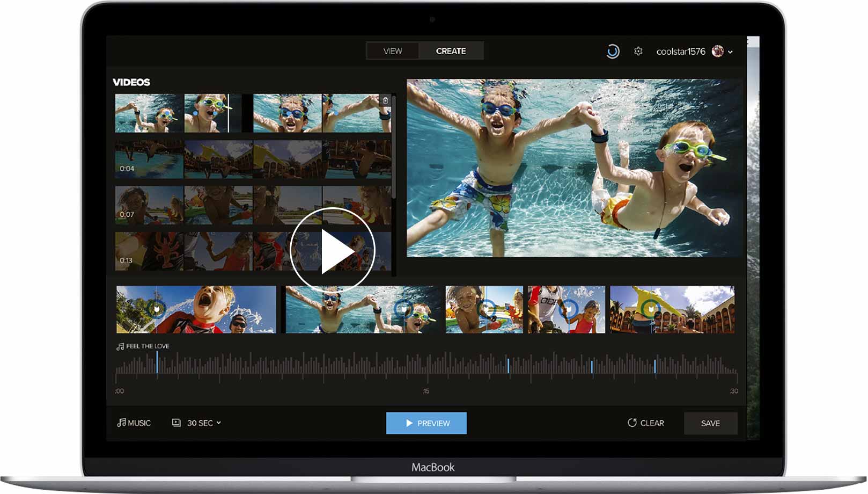Viewport: 868px width, 494px height.
Task: Click the highlight tag on the splashing boy clip
Action: pos(156,309)
